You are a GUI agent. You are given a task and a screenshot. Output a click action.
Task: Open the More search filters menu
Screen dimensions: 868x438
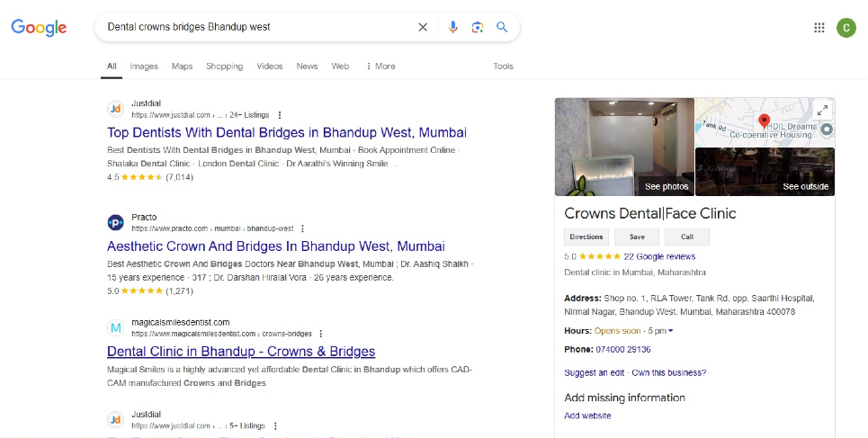(x=380, y=66)
